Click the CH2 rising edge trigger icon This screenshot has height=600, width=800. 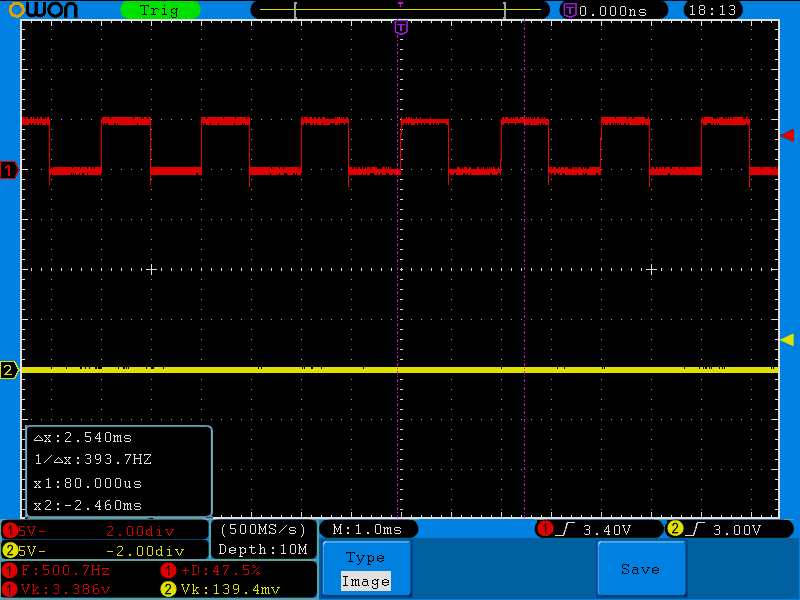pos(694,529)
